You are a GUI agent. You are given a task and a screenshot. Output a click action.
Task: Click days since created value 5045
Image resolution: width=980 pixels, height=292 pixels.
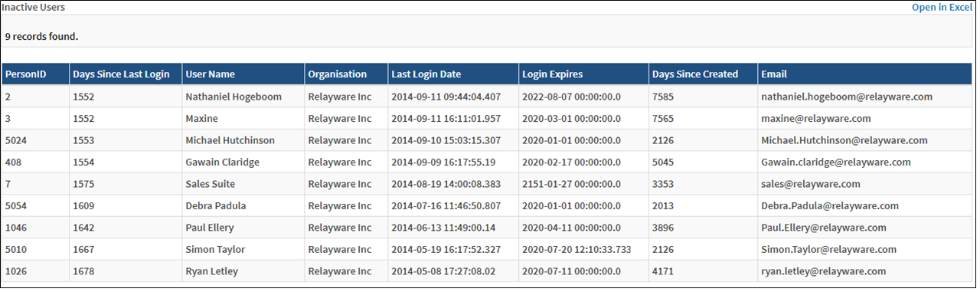[x=663, y=162]
